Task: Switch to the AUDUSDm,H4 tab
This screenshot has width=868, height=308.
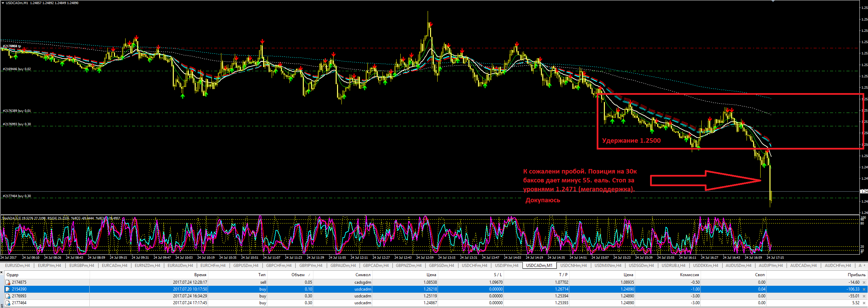Action: 739,266
